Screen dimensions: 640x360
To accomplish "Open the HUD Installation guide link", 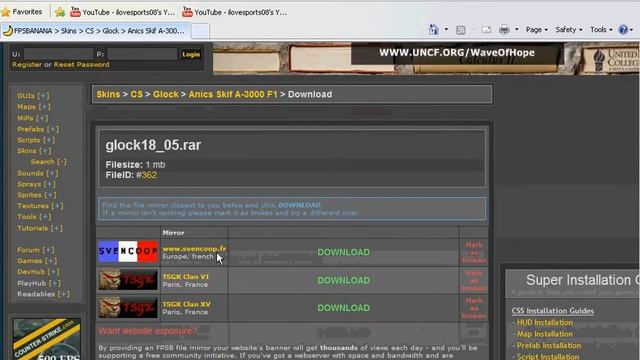I will point(545,322).
